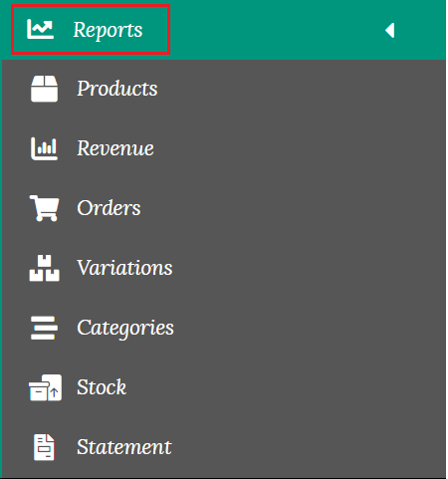
Task: Open the Statement report
Action: 124,447
